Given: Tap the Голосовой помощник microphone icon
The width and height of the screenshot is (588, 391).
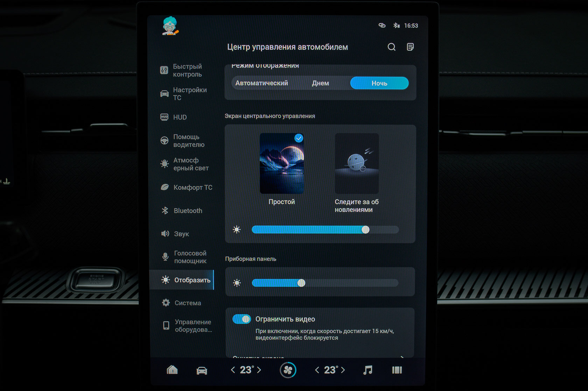Looking at the screenshot, I should [x=165, y=257].
